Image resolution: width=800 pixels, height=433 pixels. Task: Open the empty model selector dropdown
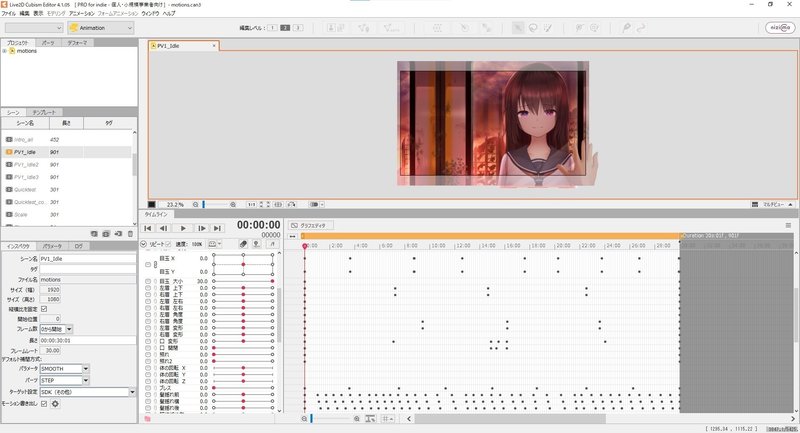34,28
